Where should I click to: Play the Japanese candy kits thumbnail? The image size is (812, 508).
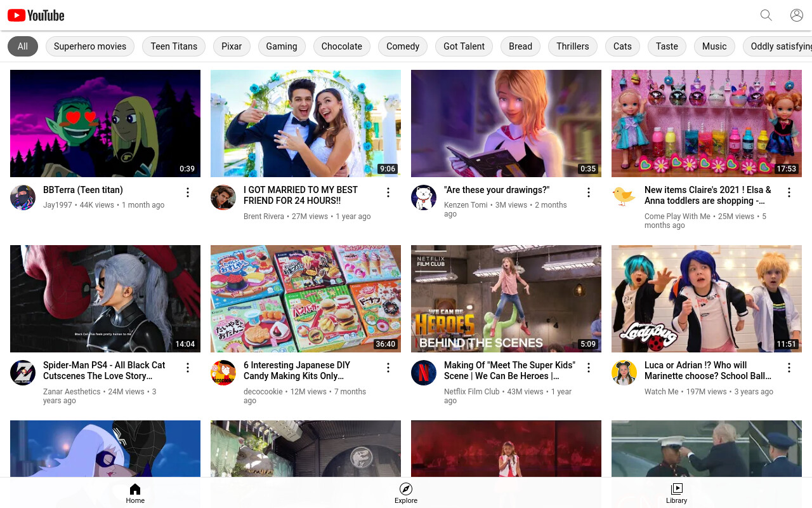coord(306,298)
